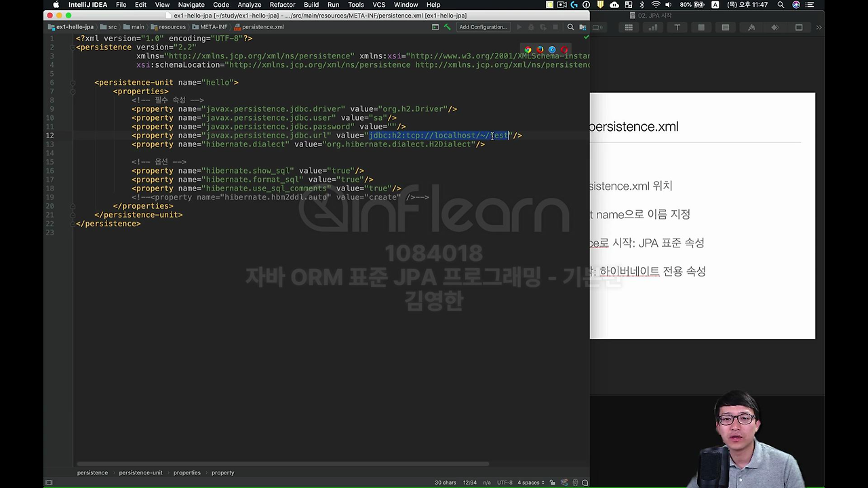Open in Chrome browser icon in editor
Screen dimensions: 868x488
[x=528, y=50]
